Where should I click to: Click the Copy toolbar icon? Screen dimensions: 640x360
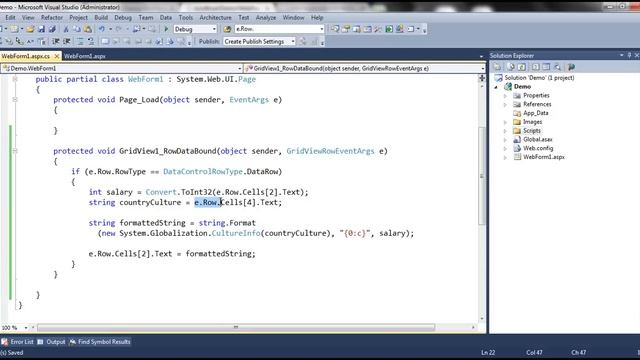coord(77,29)
